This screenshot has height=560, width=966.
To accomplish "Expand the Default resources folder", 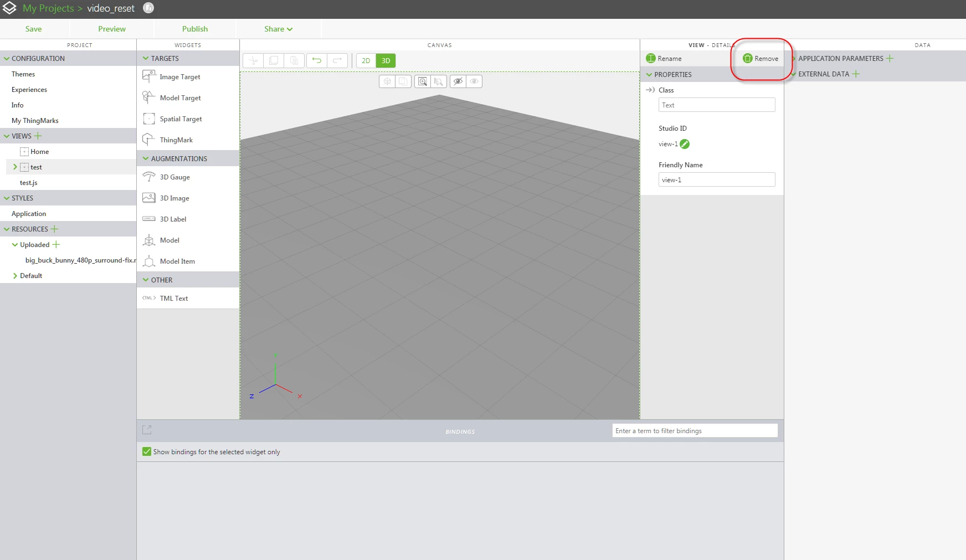I will click(x=15, y=275).
